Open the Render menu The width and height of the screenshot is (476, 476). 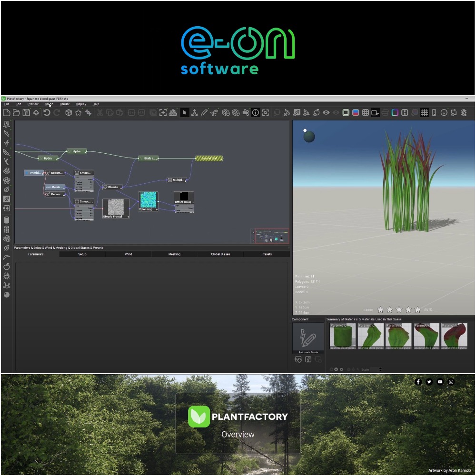pos(65,104)
